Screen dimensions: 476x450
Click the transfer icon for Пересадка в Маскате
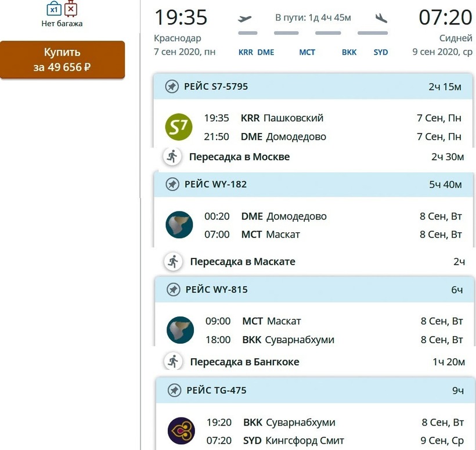(173, 261)
